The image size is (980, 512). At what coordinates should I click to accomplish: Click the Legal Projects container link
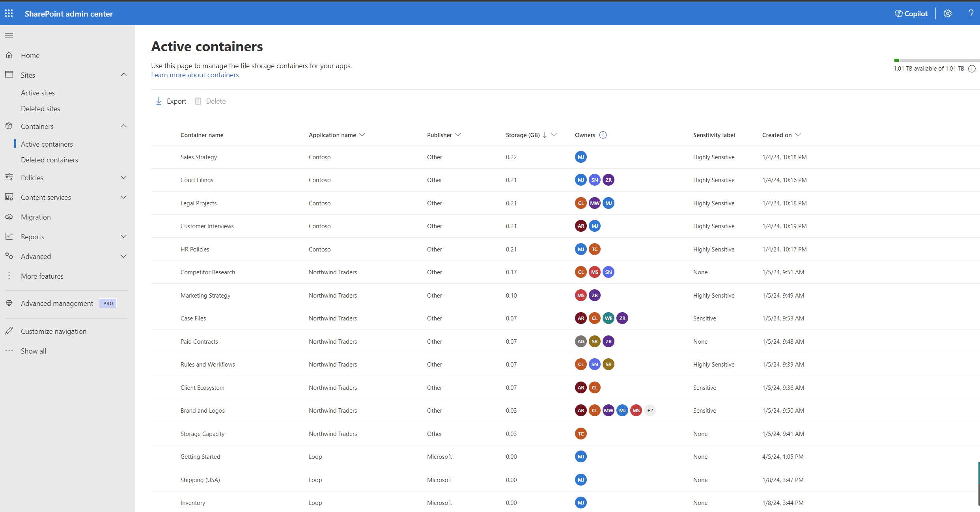(198, 203)
